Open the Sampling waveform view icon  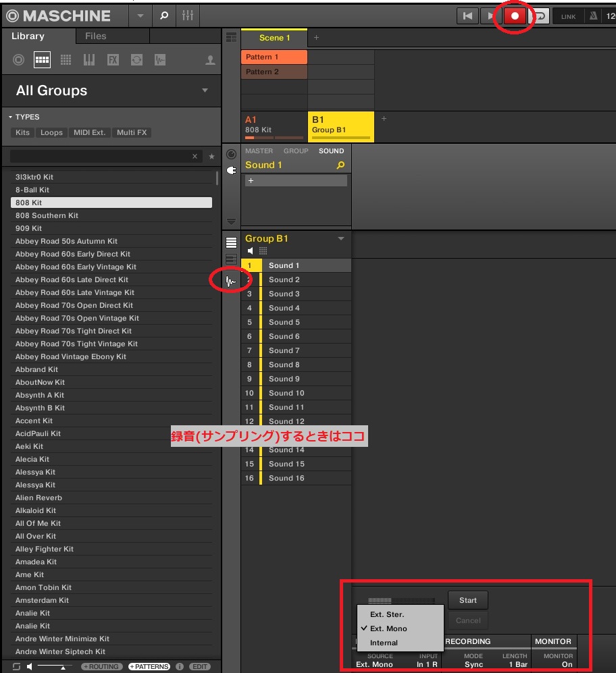tap(231, 281)
